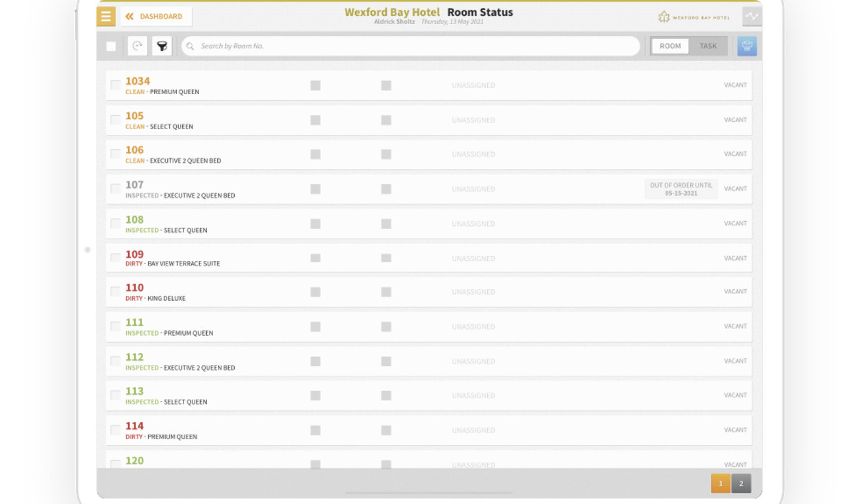The height and width of the screenshot is (504, 861).
Task: Click the refresh icon
Action: tap(138, 46)
